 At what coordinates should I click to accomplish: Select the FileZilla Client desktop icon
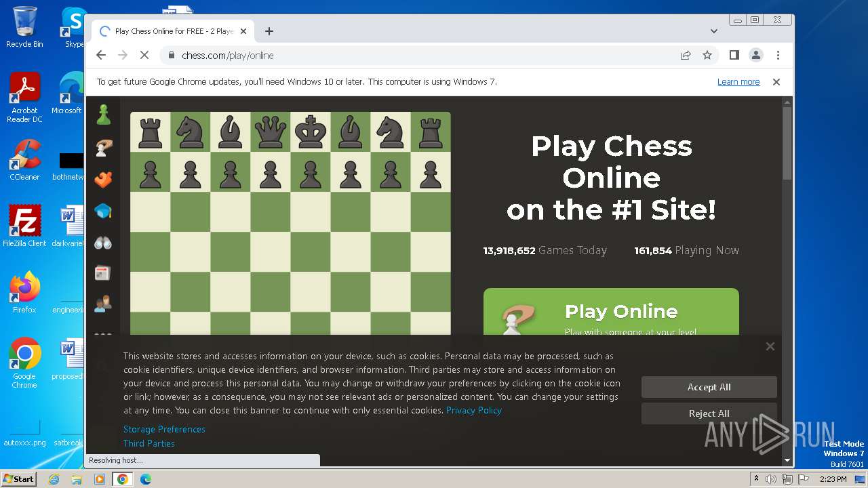point(24,226)
